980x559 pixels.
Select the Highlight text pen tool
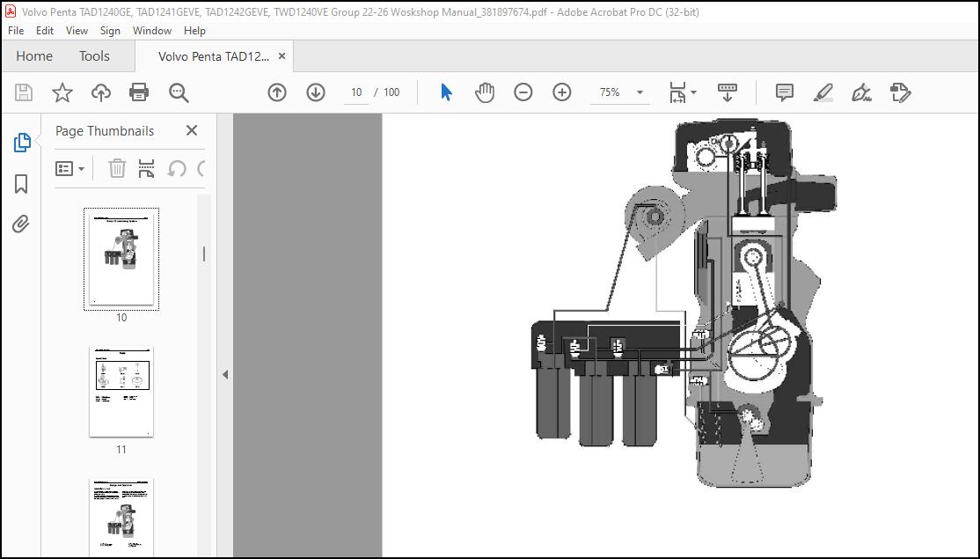click(823, 92)
